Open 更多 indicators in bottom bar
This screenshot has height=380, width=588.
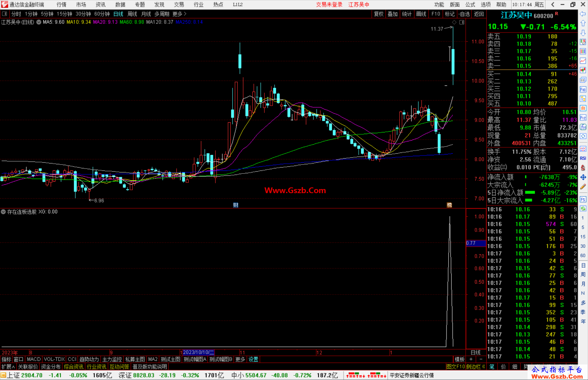pyautogui.click(x=240, y=359)
